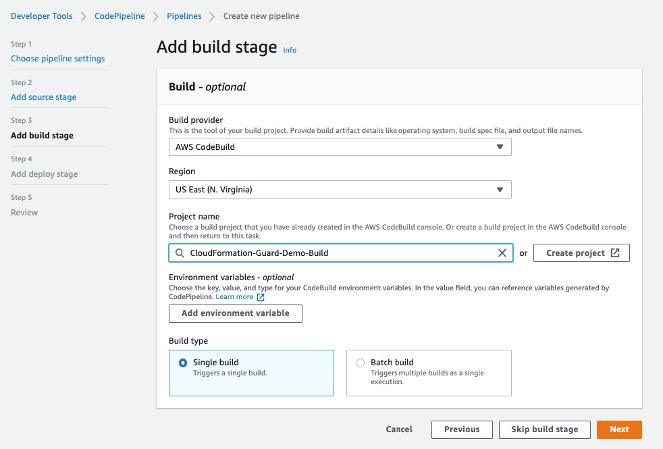The height and width of the screenshot is (449, 663).
Task: Select Step 5 Review
Action: [x=24, y=212]
